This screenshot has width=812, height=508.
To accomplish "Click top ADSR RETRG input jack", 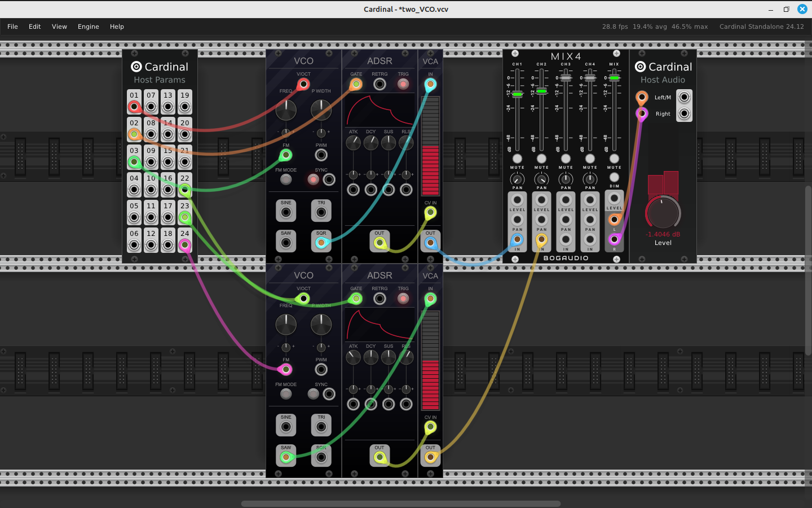I will (x=379, y=84).
